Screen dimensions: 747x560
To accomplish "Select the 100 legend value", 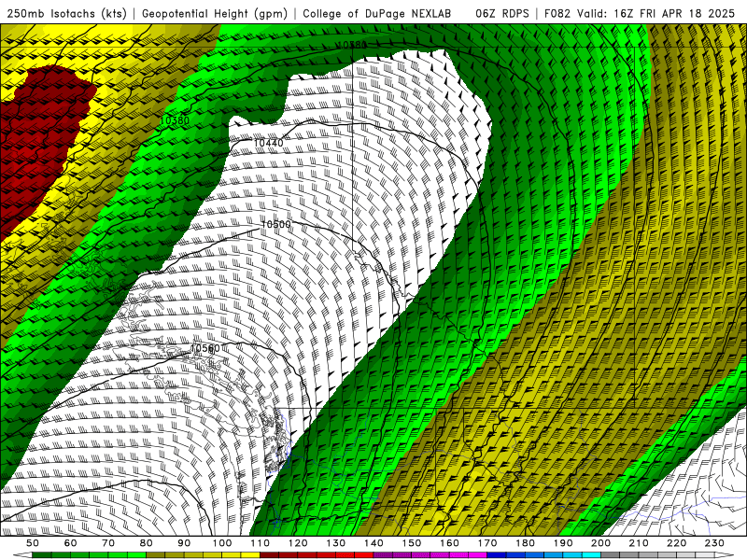I will (x=222, y=543).
